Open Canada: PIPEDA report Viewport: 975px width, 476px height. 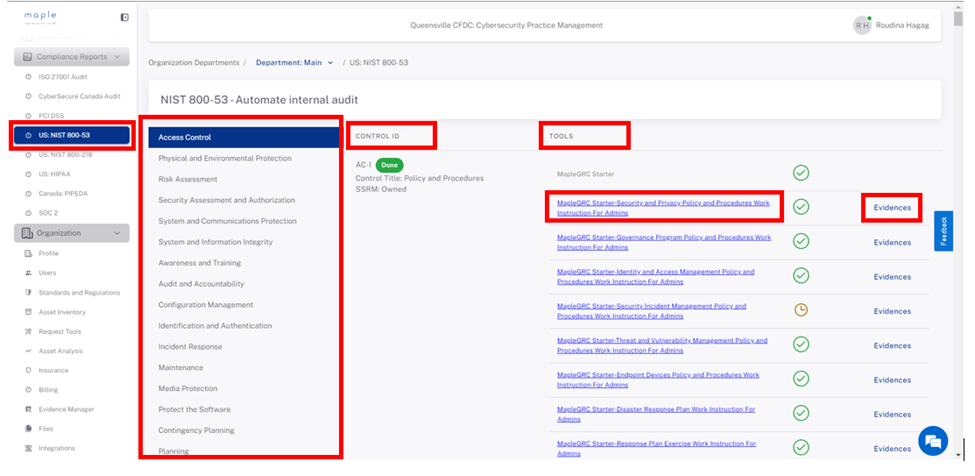coord(63,193)
